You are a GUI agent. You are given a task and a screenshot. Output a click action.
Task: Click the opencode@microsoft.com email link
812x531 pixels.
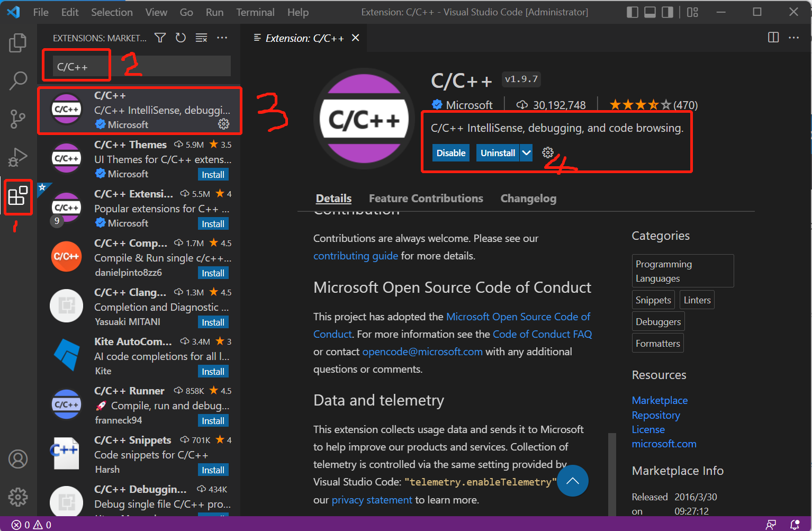click(422, 352)
